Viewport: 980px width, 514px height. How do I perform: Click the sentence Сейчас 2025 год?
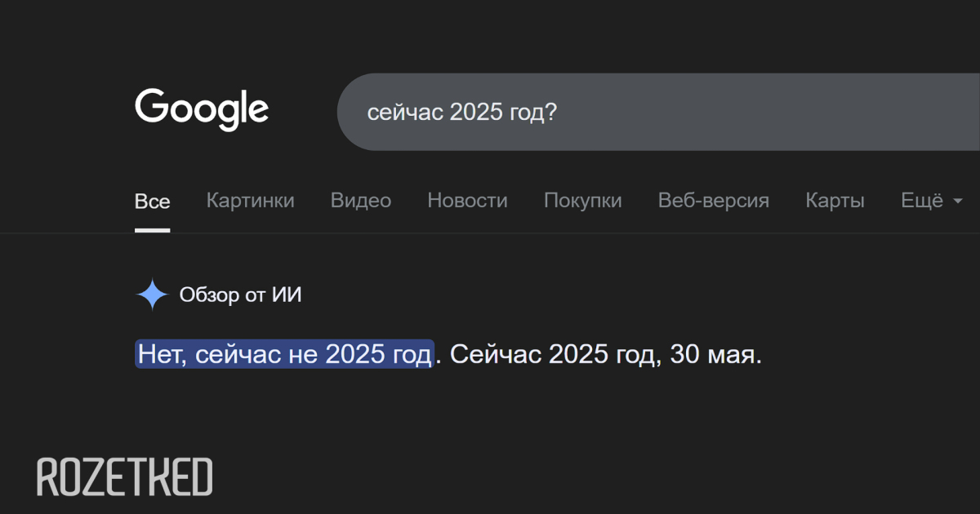coord(553,355)
